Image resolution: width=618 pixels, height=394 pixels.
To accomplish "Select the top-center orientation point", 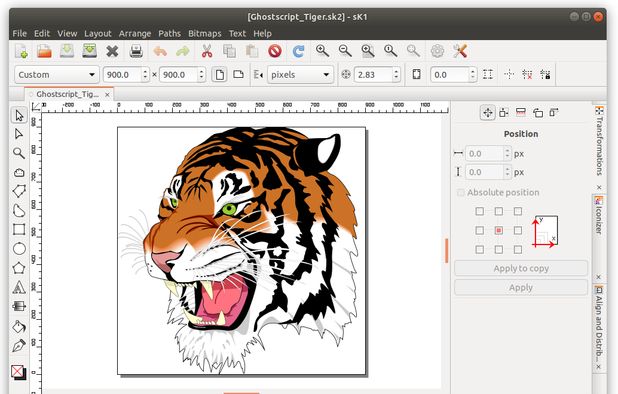I will [499, 212].
